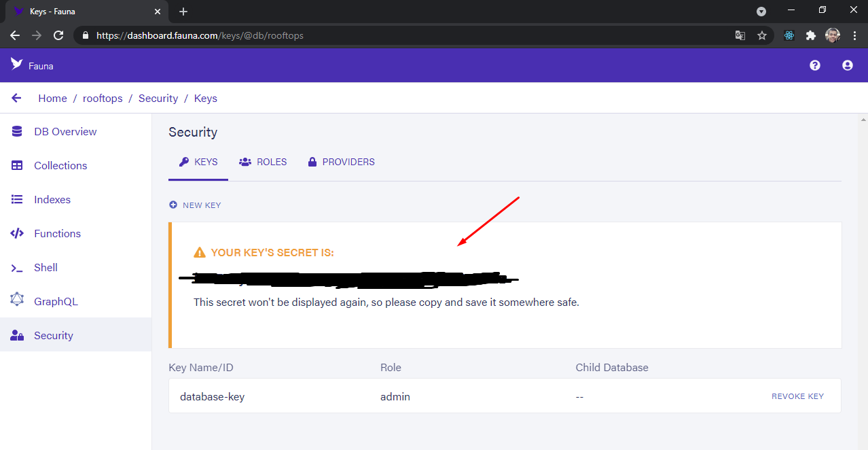This screenshot has height=450, width=868.
Task: Click the Fauna bird logo in header
Action: (x=16, y=64)
